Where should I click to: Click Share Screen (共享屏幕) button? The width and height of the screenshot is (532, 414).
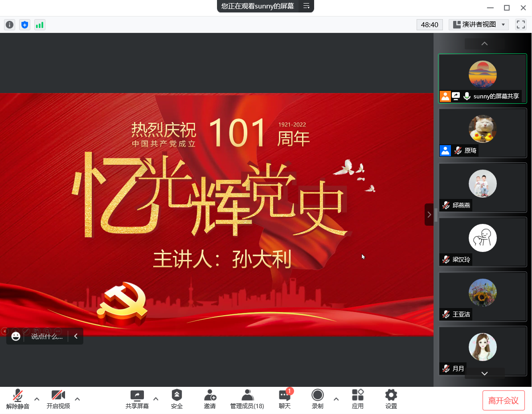137,399
